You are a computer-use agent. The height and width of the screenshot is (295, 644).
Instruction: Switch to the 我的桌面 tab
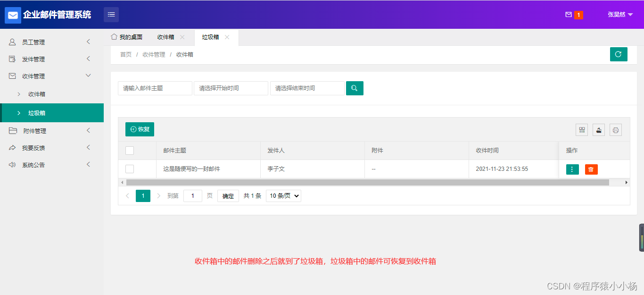click(127, 37)
